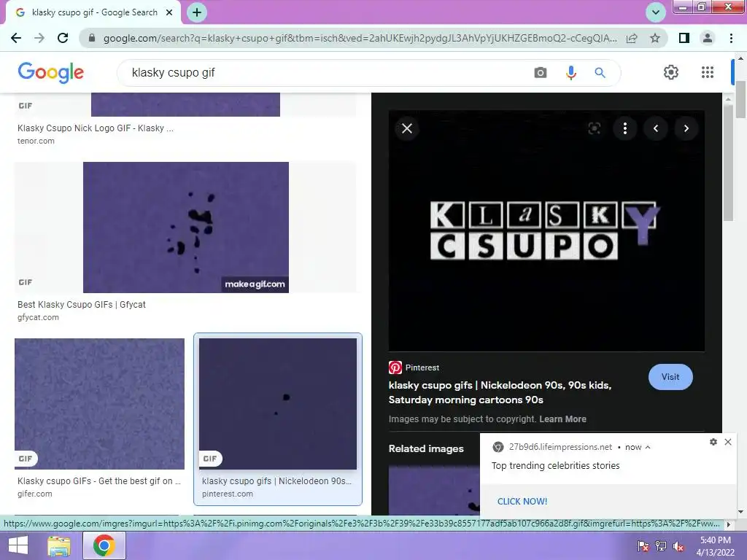Image resolution: width=747 pixels, height=560 pixels.
Task: Search inside image with Lens icon
Action: point(594,128)
